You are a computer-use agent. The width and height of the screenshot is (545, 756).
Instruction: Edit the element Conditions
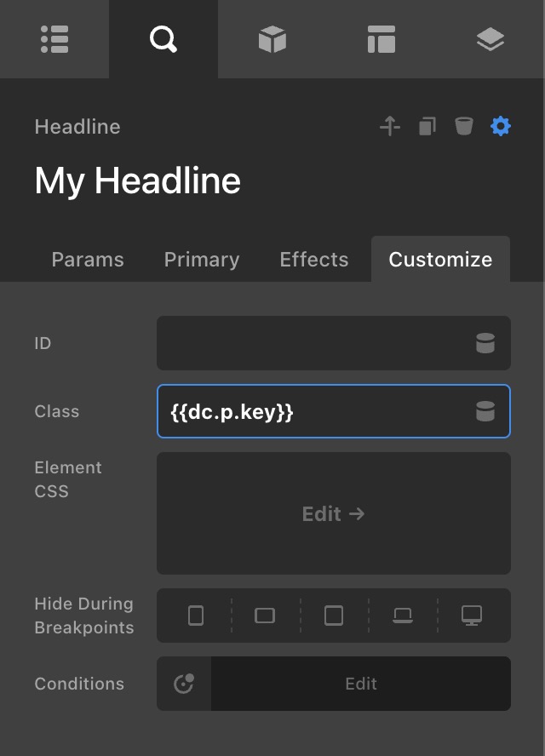[x=360, y=684]
